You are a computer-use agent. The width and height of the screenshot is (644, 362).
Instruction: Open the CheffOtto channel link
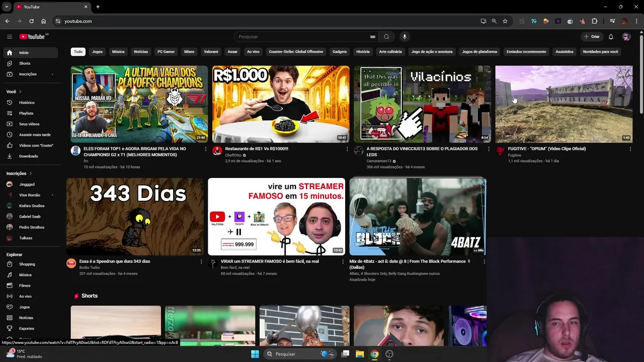[x=233, y=155]
